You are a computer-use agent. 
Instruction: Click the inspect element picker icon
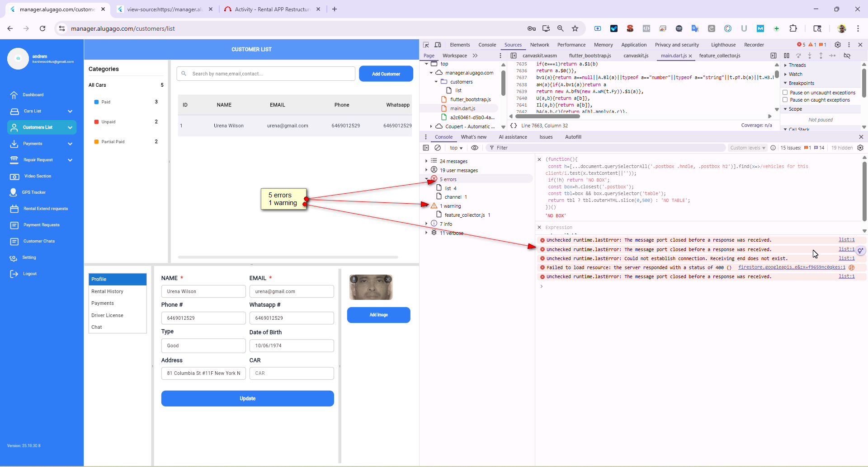(x=426, y=45)
